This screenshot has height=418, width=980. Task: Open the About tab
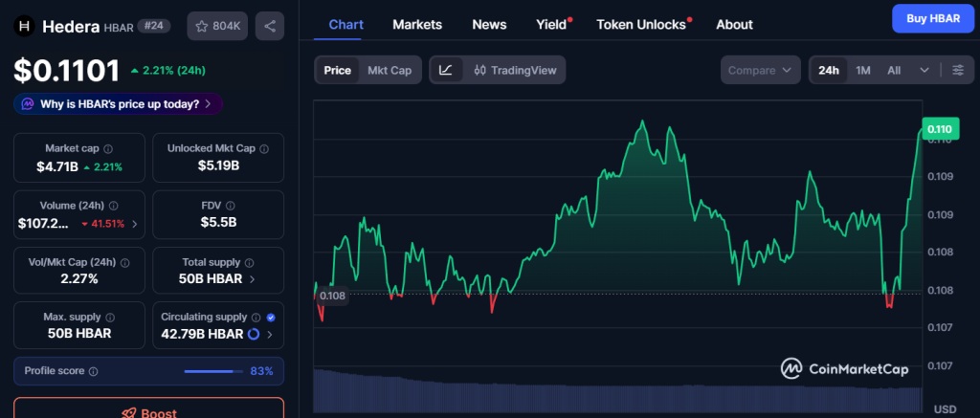(734, 24)
